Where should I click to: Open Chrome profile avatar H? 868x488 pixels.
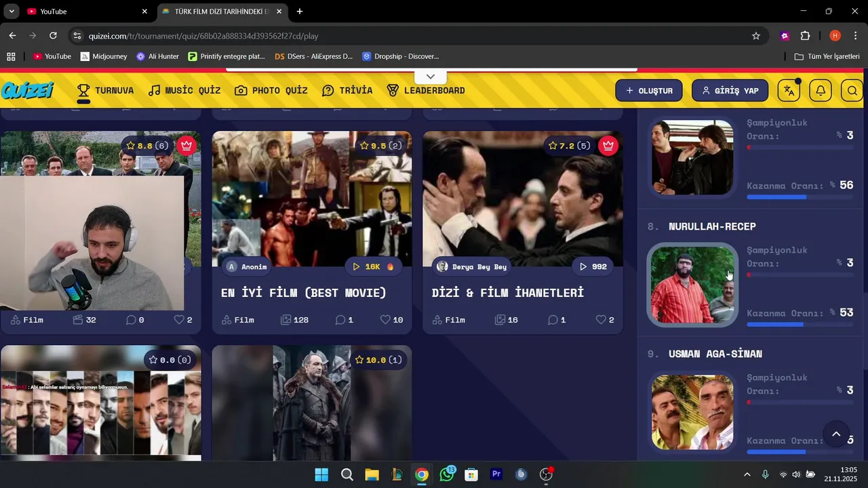[x=835, y=36]
